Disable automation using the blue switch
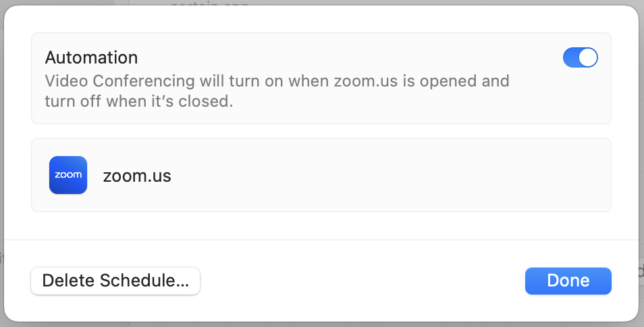The width and height of the screenshot is (644, 327). [581, 57]
